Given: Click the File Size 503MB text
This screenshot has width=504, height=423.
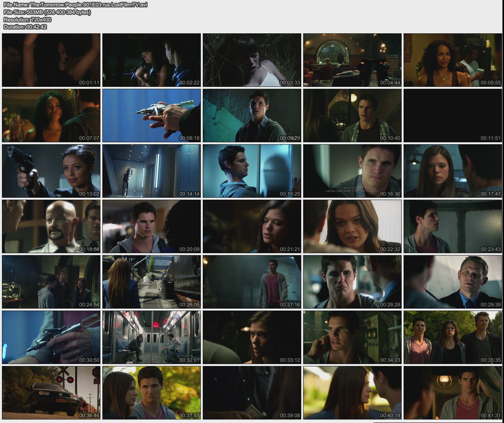Looking at the screenshot, I should click(47, 12).
